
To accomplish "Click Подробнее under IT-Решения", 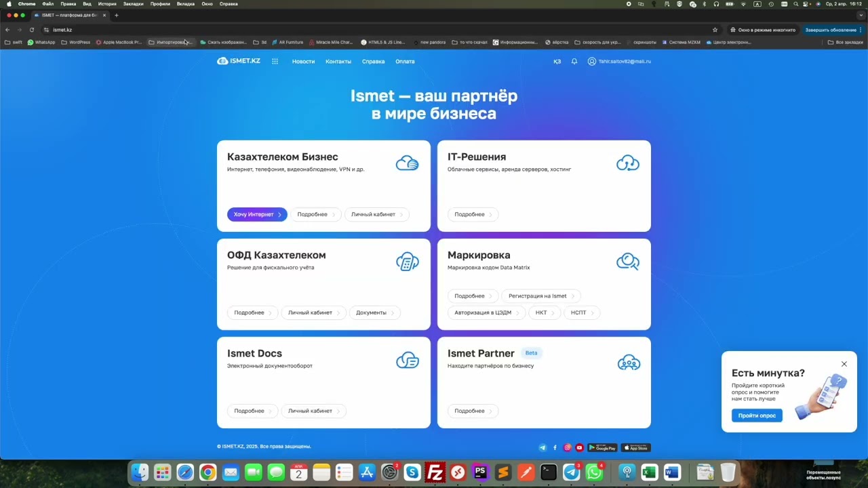I will pyautogui.click(x=473, y=214).
